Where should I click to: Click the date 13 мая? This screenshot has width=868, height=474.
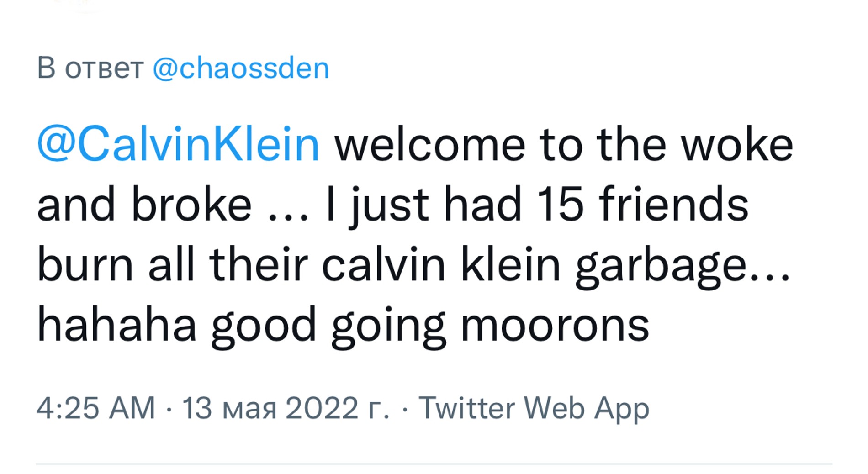229,407
